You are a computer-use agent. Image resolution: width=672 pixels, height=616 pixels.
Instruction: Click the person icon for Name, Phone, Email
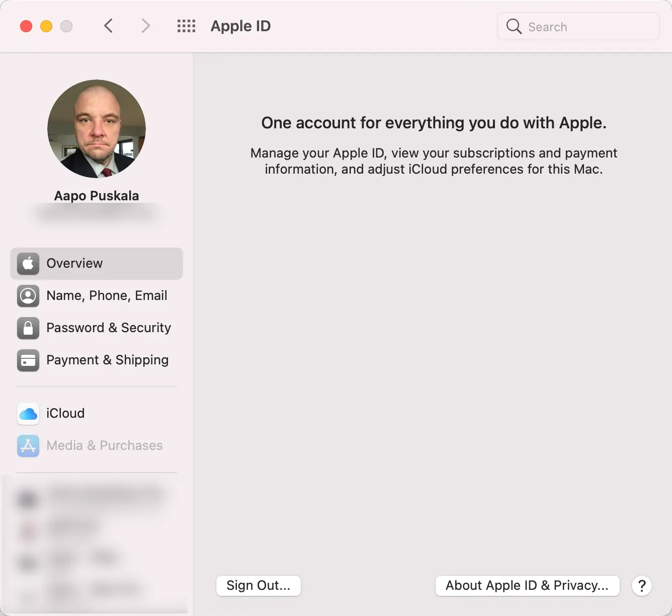28,295
